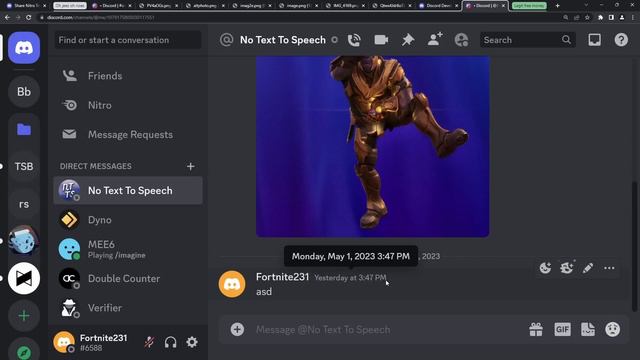Open pinned messages
Viewport: 640px width, 360px height.
(408, 40)
